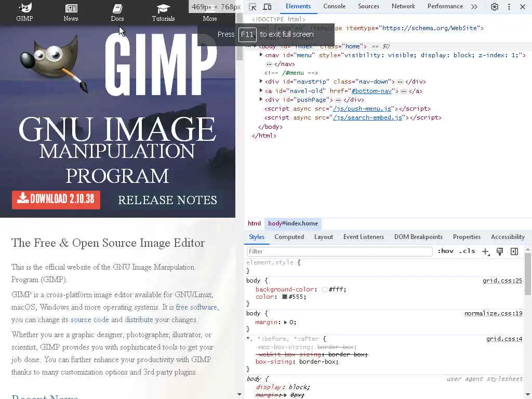
Task: Add a new style rule plus icon
Action: tap(486, 251)
